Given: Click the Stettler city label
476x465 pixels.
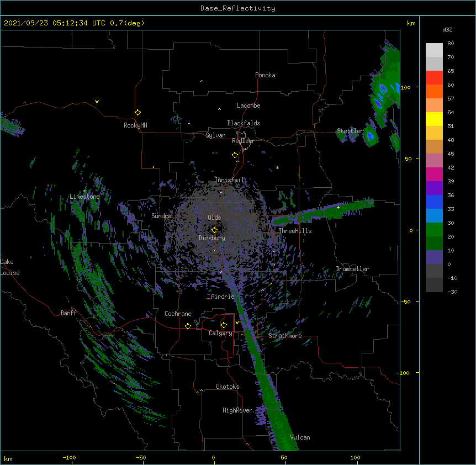Looking at the screenshot, I should (350, 131).
